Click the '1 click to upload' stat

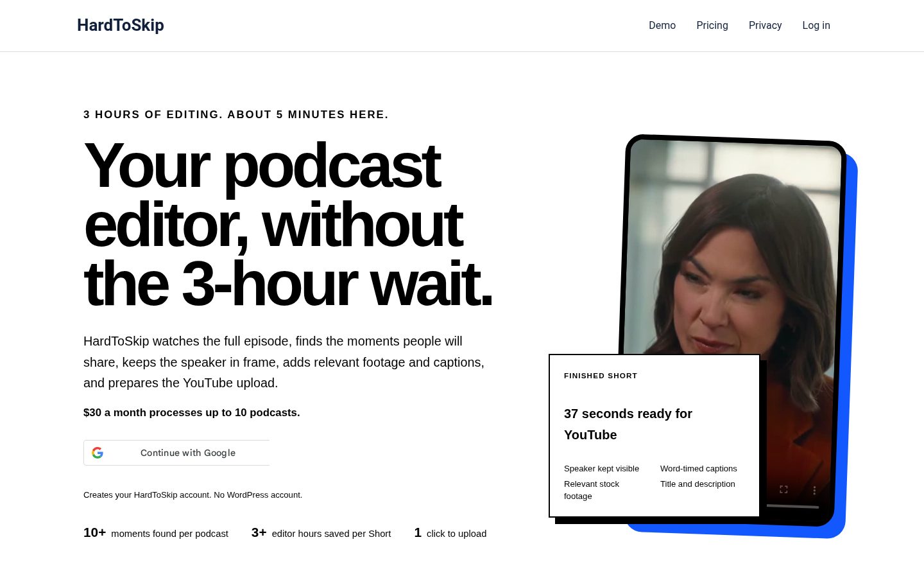pyautogui.click(x=450, y=533)
